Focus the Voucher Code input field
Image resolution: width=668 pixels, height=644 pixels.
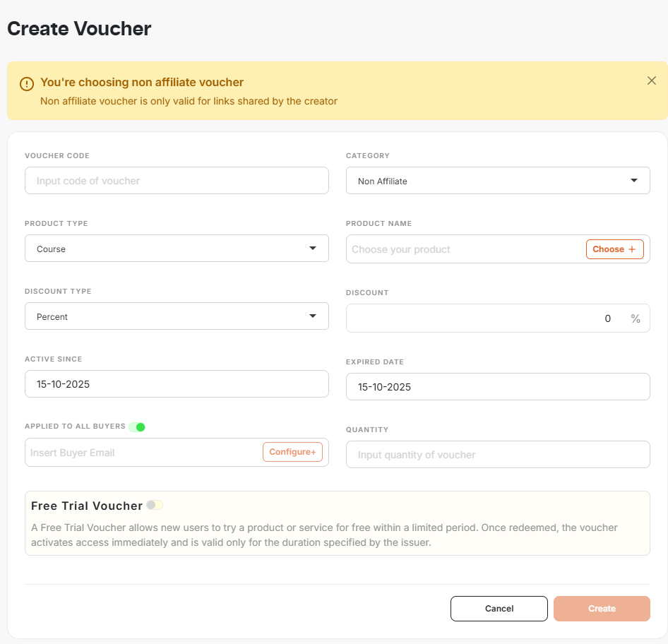click(177, 181)
